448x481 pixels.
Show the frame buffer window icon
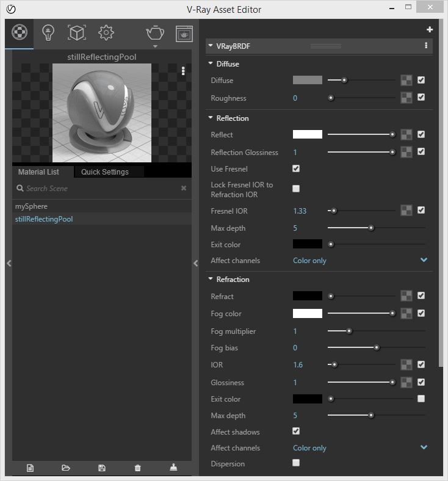(184, 34)
